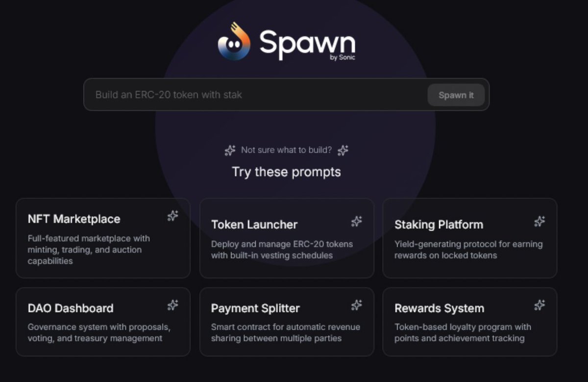The height and width of the screenshot is (382, 588).
Task: Click sparkle icon on NFT Marketplace card
Action: pyautogui.click(x=172, y=216)
